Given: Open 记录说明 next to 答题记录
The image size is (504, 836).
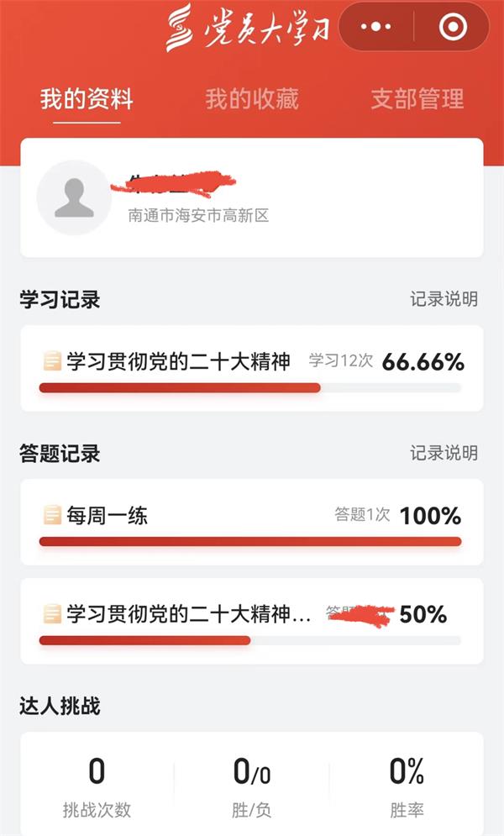Looking at the screenshot, I should tap(444, 454).
